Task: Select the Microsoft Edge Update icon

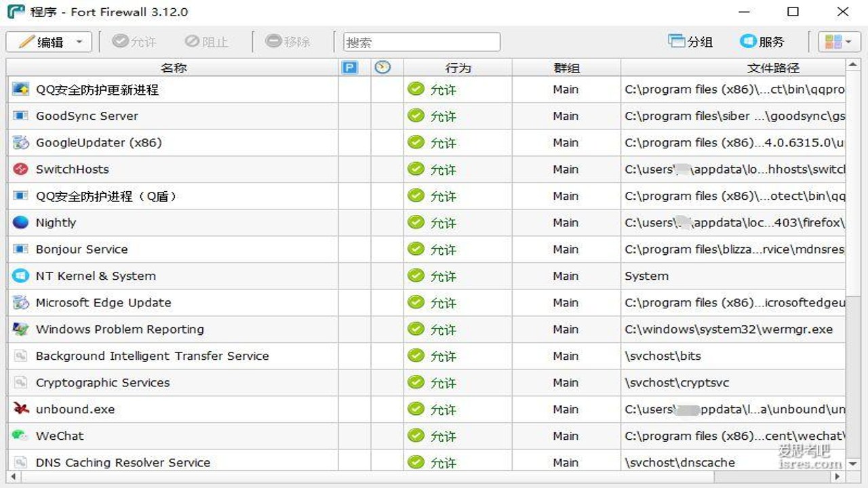Action: coord(21,302)
